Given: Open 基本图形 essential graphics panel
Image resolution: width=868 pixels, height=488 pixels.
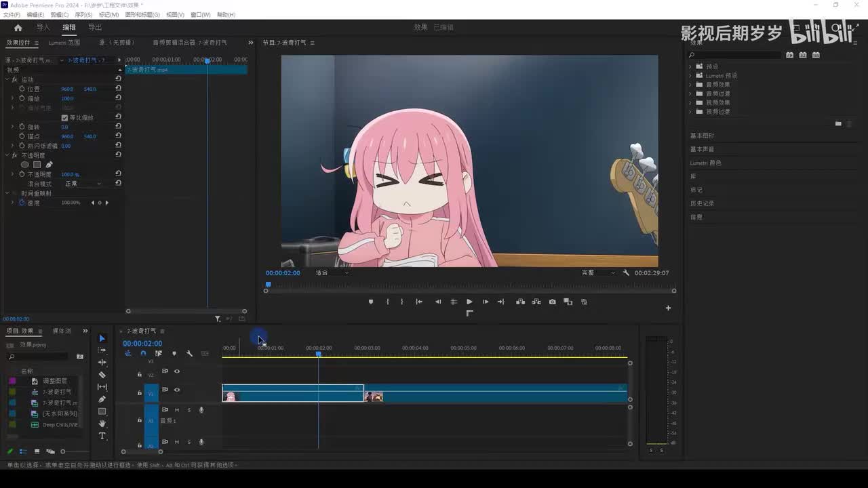Looking at the screenshot, I should pos(703,136).
